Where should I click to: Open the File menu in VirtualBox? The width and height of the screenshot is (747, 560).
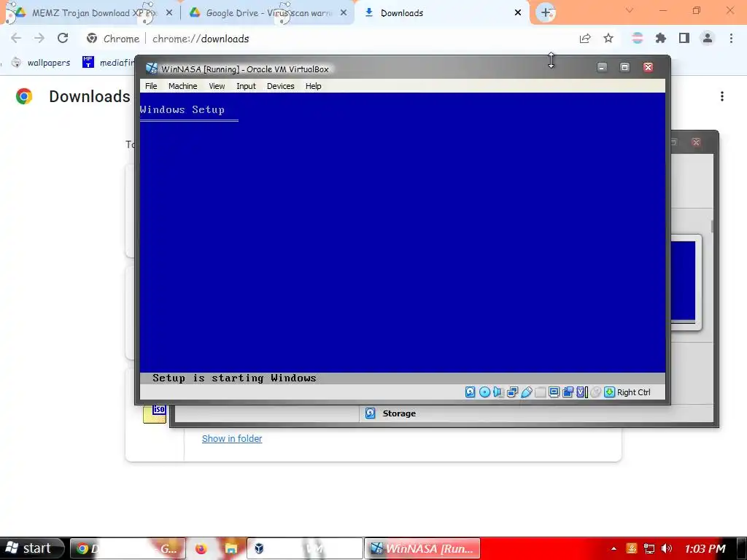tap(151, 86)
